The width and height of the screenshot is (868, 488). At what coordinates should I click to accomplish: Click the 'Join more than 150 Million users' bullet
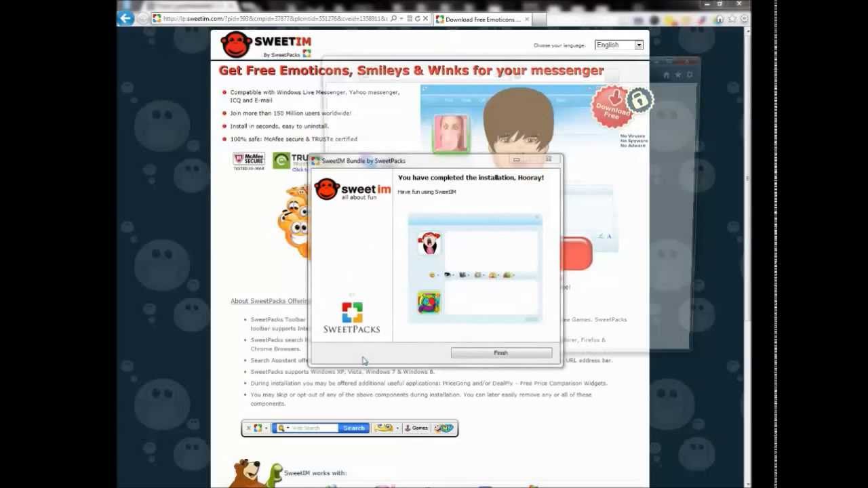[290, 113]
